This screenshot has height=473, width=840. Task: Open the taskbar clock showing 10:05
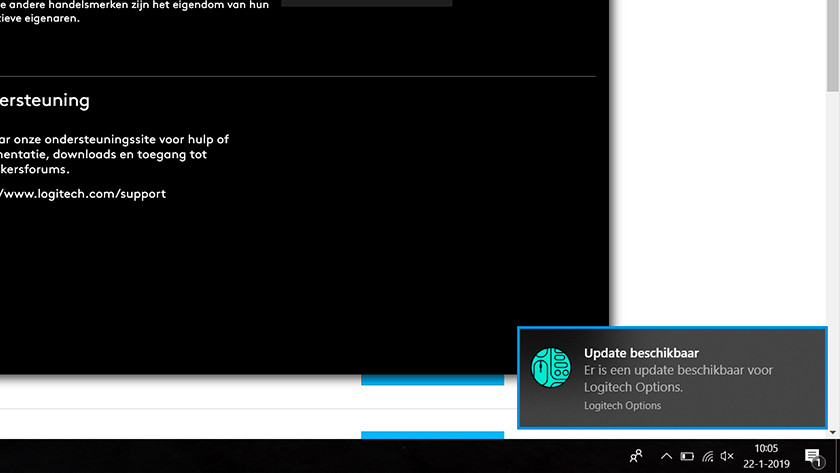click(x=765, y=449)
